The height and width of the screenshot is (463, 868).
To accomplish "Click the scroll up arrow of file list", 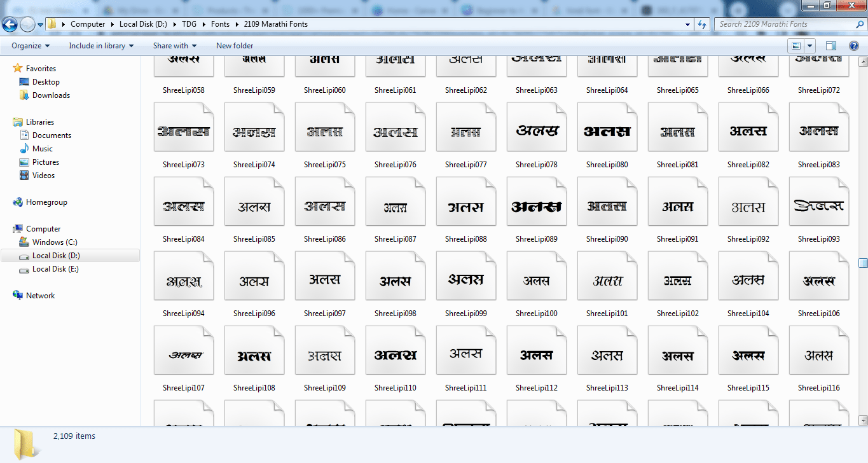I will 863,62.
